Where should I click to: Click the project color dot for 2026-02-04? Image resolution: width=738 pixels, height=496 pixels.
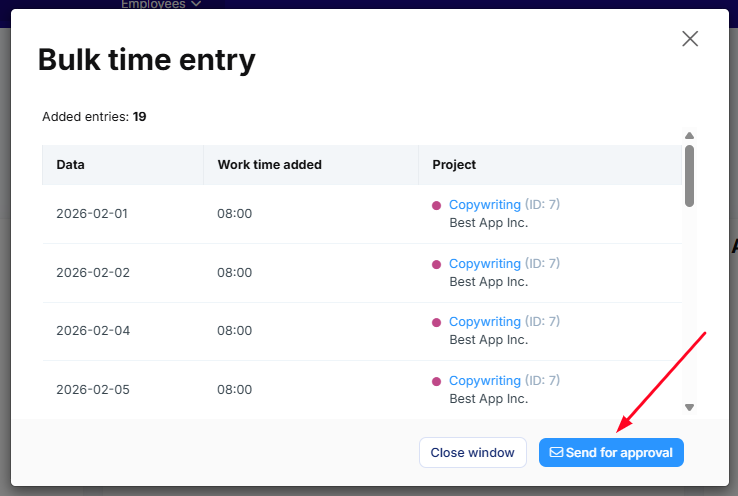(436, 323)
